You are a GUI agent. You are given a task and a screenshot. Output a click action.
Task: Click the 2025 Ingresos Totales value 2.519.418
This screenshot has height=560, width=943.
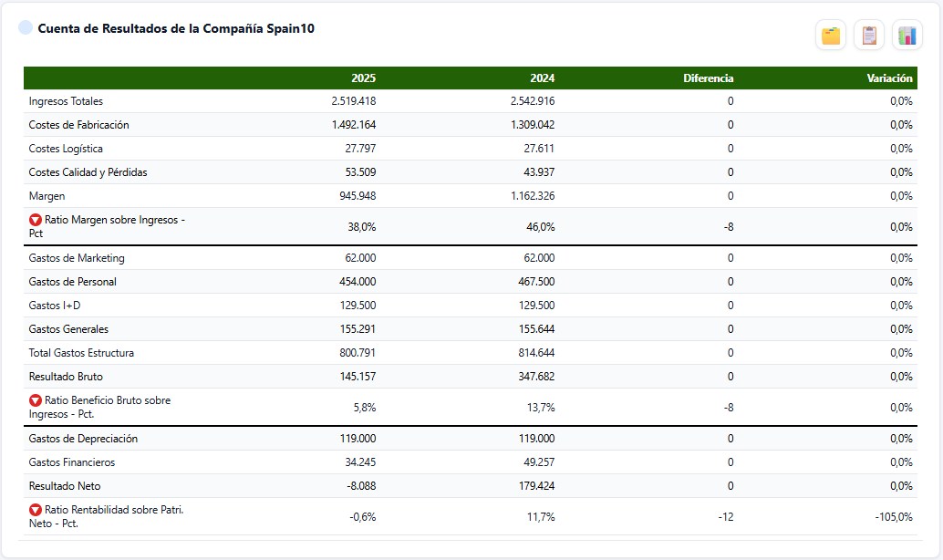(354, 101)
